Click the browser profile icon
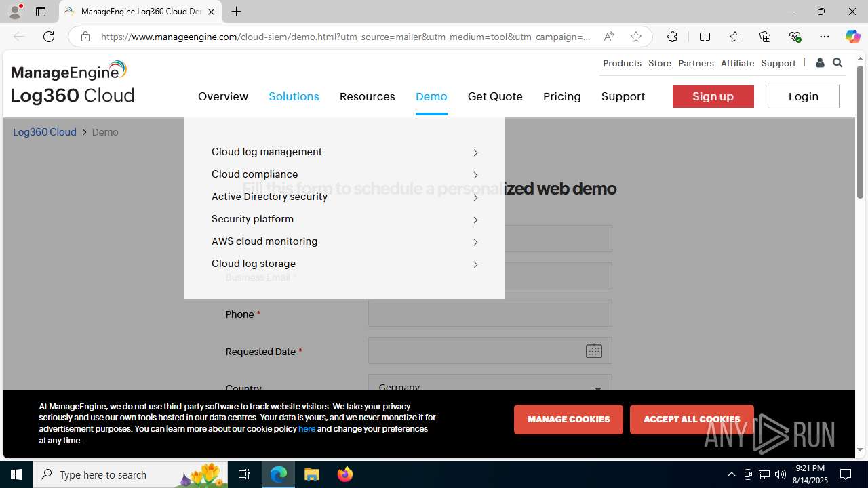This screenshot has height=488, width=868. [x=15, y=12]
